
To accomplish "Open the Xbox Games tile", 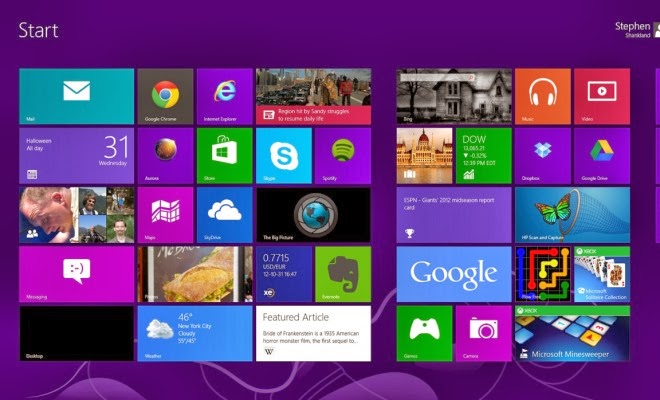I will [424, 333].
